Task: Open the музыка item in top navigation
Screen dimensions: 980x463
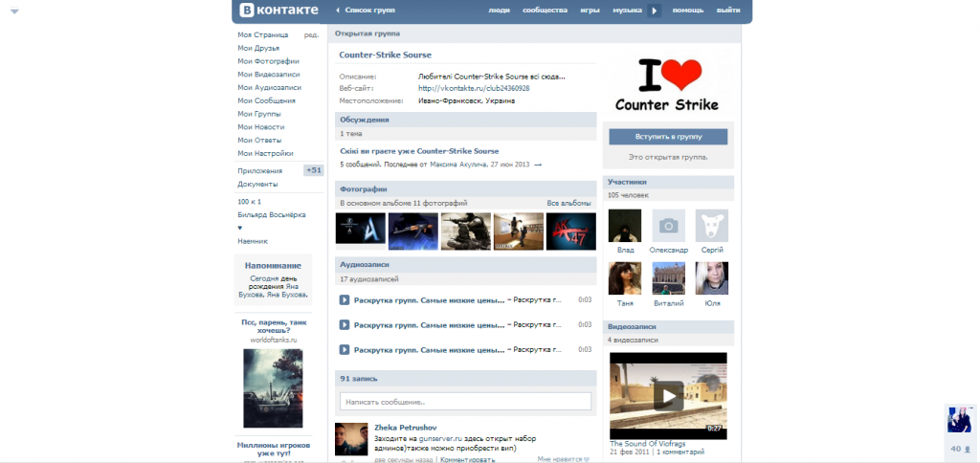Action: (x=627, y=11)
